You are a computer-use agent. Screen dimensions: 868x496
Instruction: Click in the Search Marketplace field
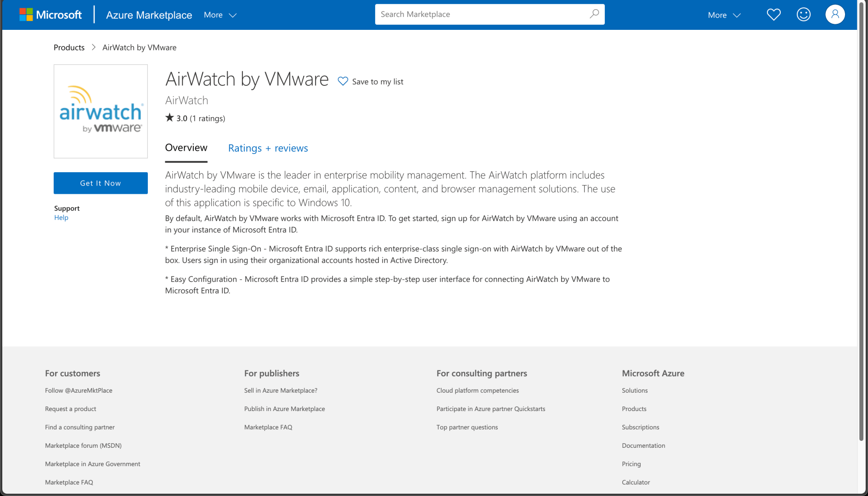point(482,14)
